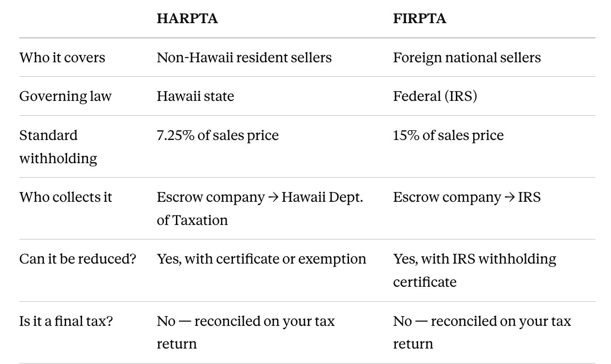Select the 'Who collects it' row label
This screenshot has width=611, height=364.
tap(66, 197)
